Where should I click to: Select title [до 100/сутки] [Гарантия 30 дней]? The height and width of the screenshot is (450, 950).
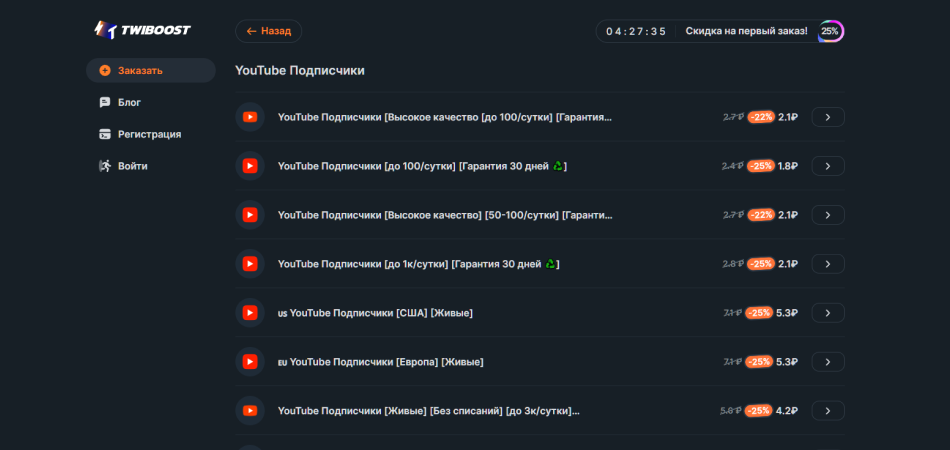422,166
